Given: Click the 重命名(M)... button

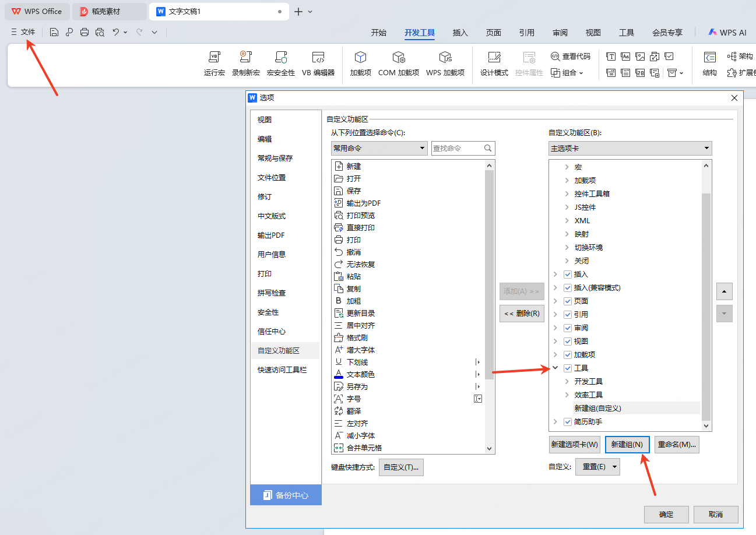Looking at the screenshot, I should coord(677,445).
